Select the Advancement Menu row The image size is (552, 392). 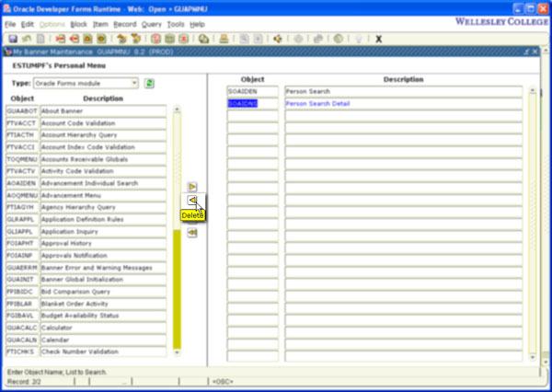click(x=86, y=195)
